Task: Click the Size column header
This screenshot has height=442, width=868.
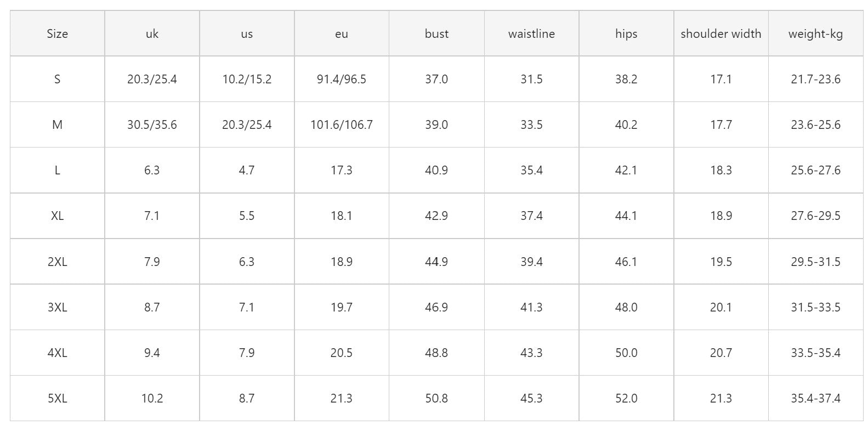Action: click(57, 34)
